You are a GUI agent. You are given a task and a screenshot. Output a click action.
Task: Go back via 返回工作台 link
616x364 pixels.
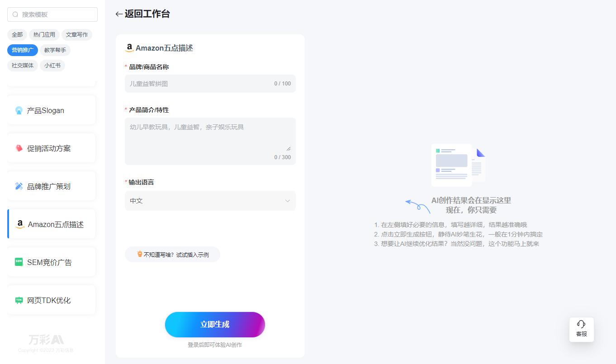143,14
